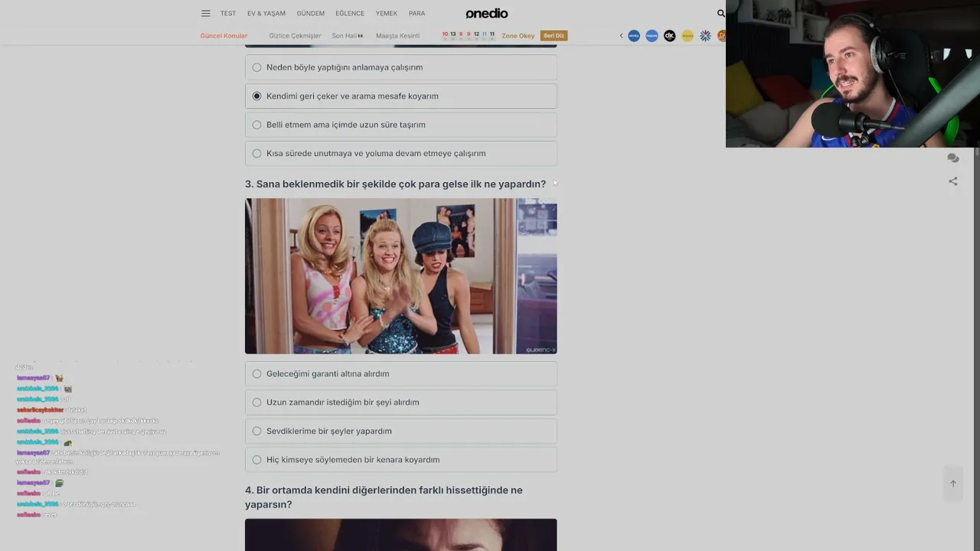Go to the GÜNDEM section
Screen dimensions: 980x551
[x=311, y=13]
